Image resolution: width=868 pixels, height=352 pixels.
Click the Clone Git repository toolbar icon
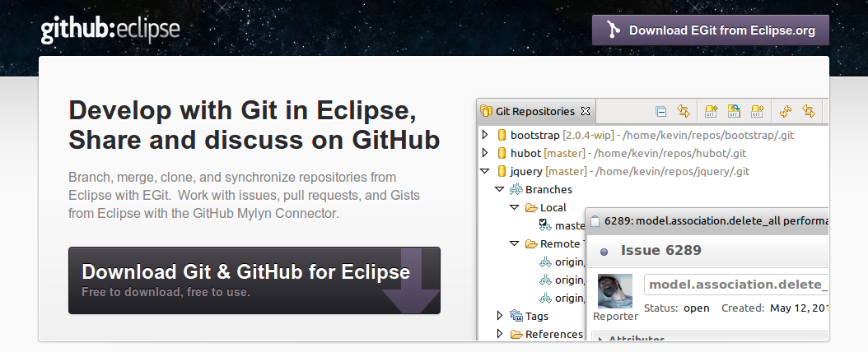[734, 111]
